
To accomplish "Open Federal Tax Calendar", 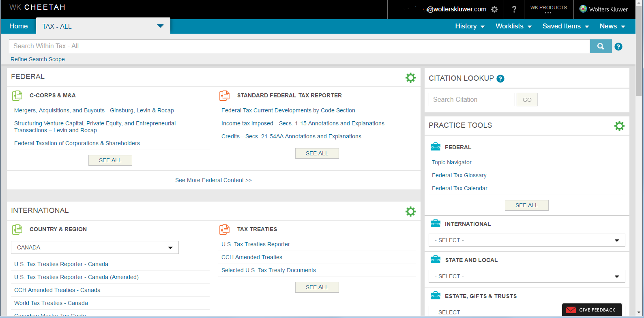I will [x=459, y=188].
